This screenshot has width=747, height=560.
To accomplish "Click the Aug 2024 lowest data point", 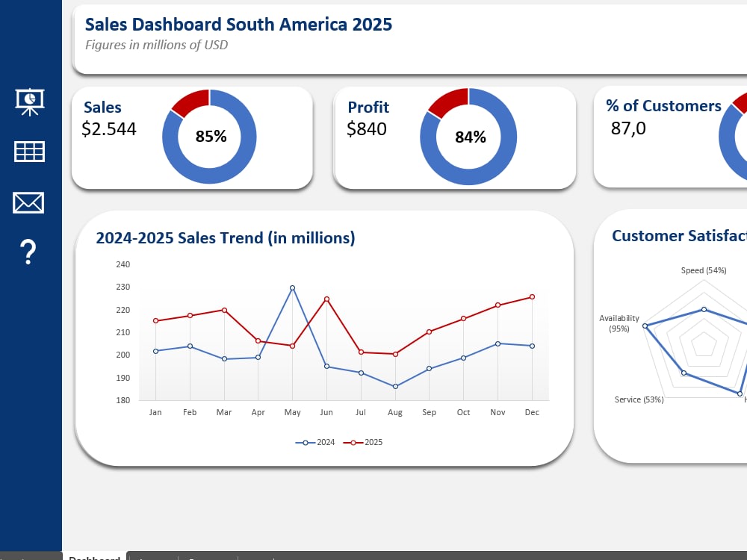I will pos(395,387).
